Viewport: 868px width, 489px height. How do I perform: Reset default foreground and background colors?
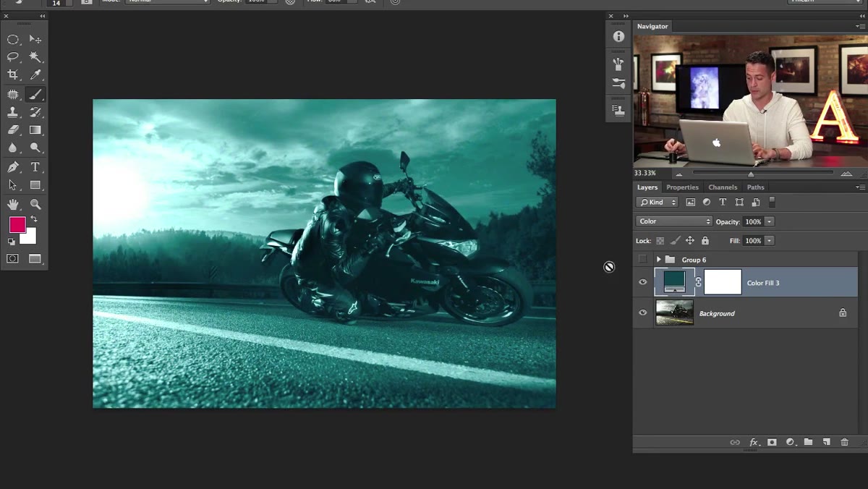12,242
